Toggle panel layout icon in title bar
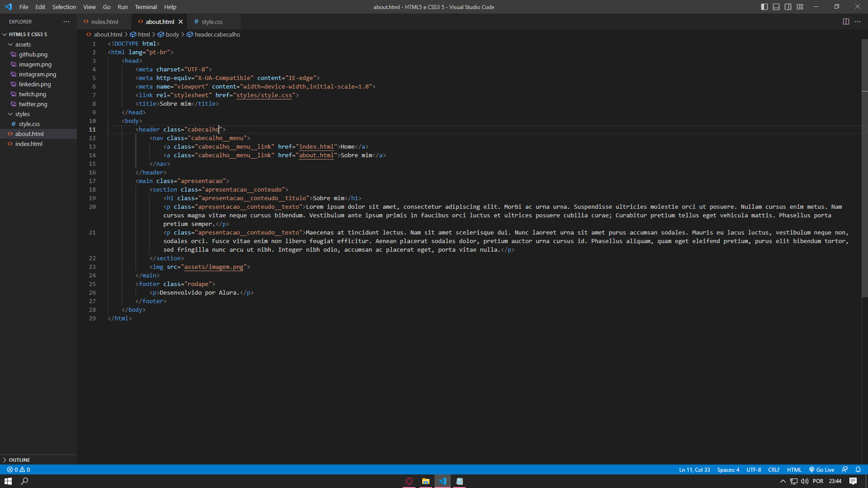Image resolution: width=868 pixels, height=488 pixels. (776, 7)
